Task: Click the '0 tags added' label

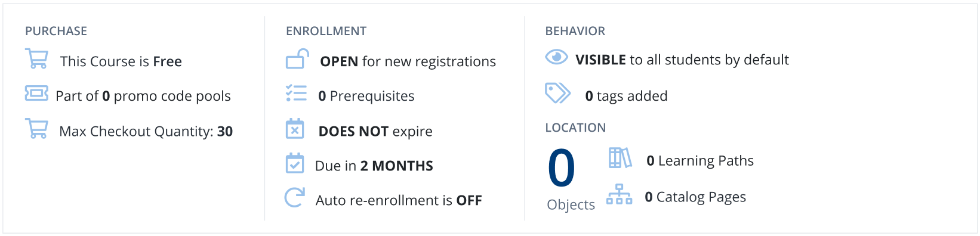Action: tap(627, 96)
